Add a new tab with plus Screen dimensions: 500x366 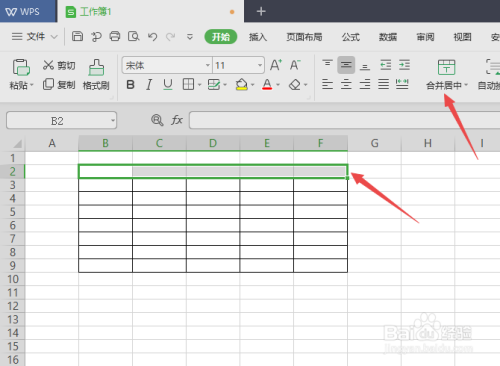(x=261, y=11)
